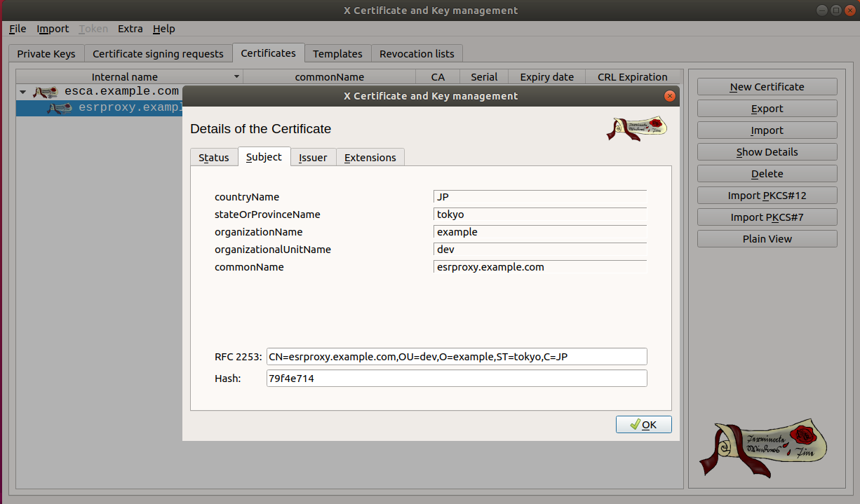Screen dimensions: 860x504
Task: Click the commonName label in Subject tab
Action: tap(249, 267)
